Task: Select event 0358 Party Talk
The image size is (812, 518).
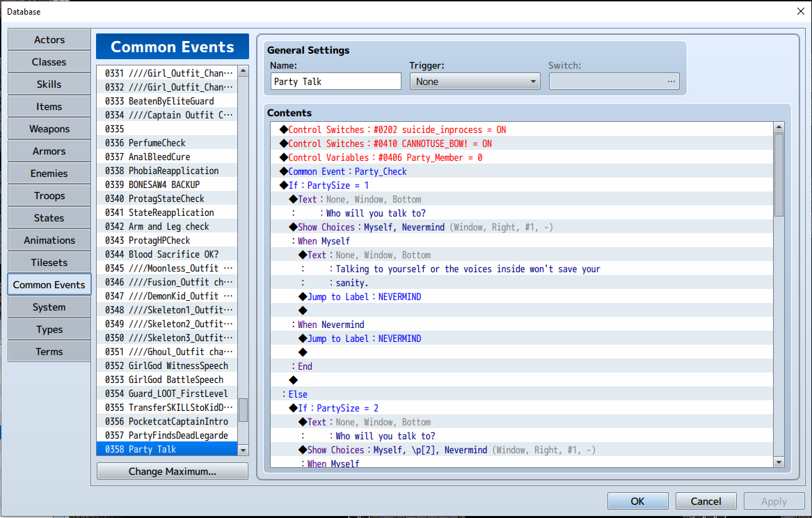Action: click(167, 450)
